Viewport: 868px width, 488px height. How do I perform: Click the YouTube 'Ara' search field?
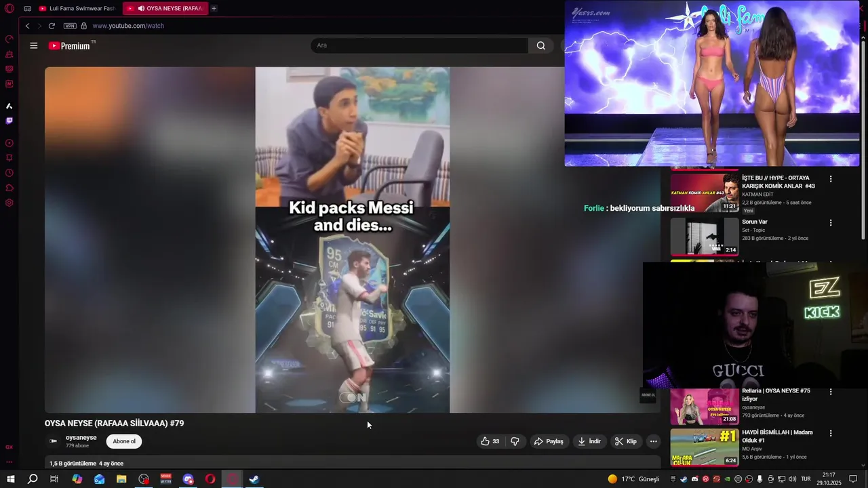click(x=419, y=45)
